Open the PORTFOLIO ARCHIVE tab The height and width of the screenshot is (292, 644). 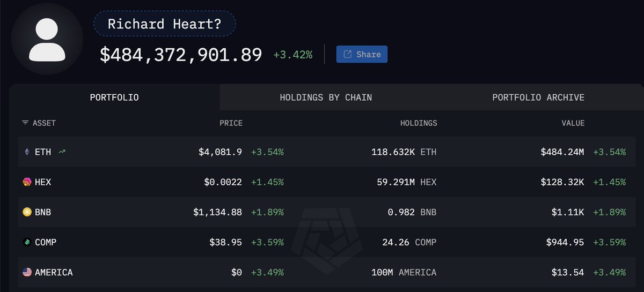538,98
